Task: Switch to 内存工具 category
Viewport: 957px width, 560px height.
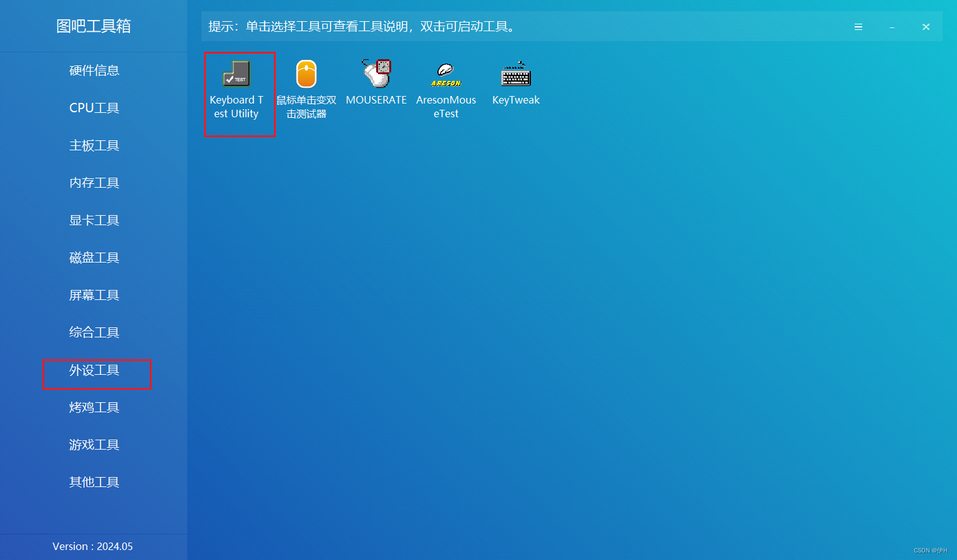Action: 94,183
